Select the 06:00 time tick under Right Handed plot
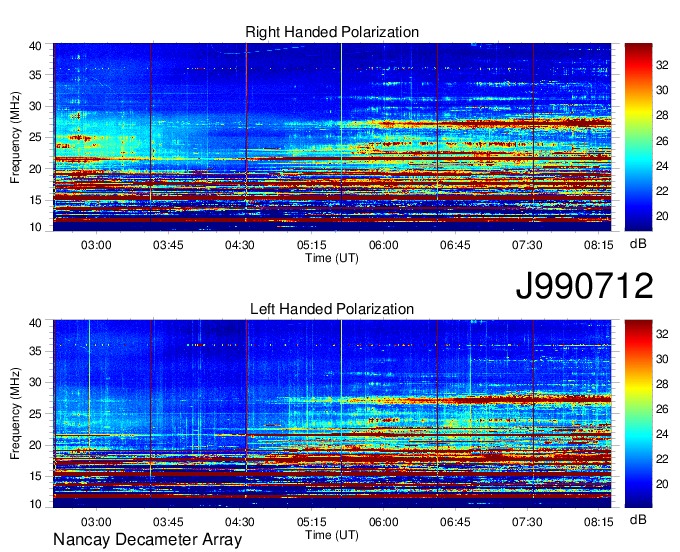This screenshot has height=552, width=680. pyautogui.click(x=383, y=245)
